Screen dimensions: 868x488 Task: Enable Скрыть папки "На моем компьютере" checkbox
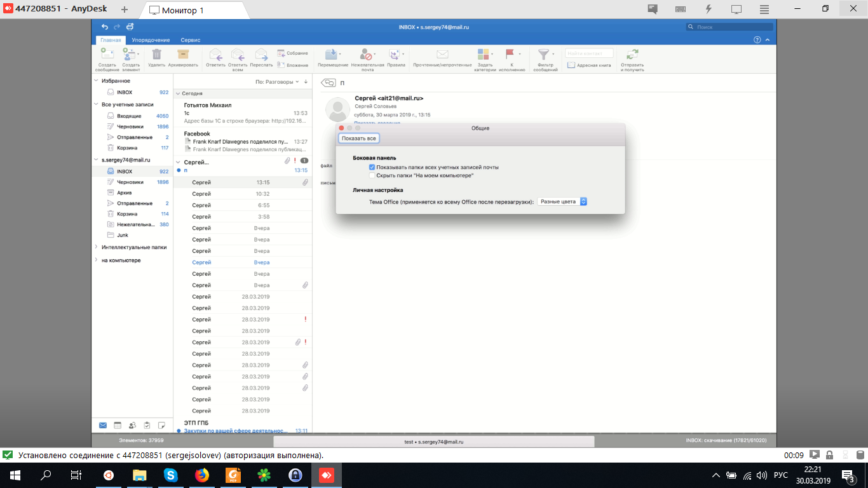pyautogui.click(x=372, y=175)
